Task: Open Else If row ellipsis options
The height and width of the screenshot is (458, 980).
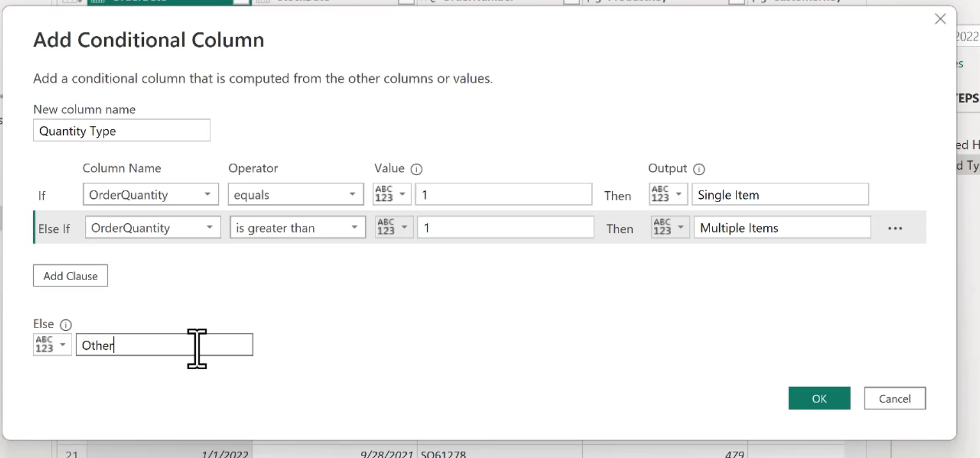Action: point(895,228)
